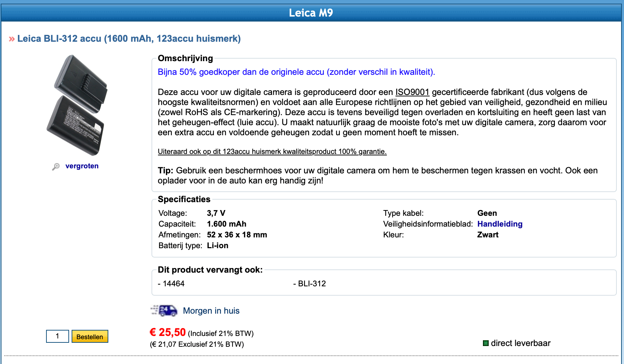Open the 123accu huismerk 100% garantie link
This screenshot has height=364, width=624.
click(x=272, y=151)
